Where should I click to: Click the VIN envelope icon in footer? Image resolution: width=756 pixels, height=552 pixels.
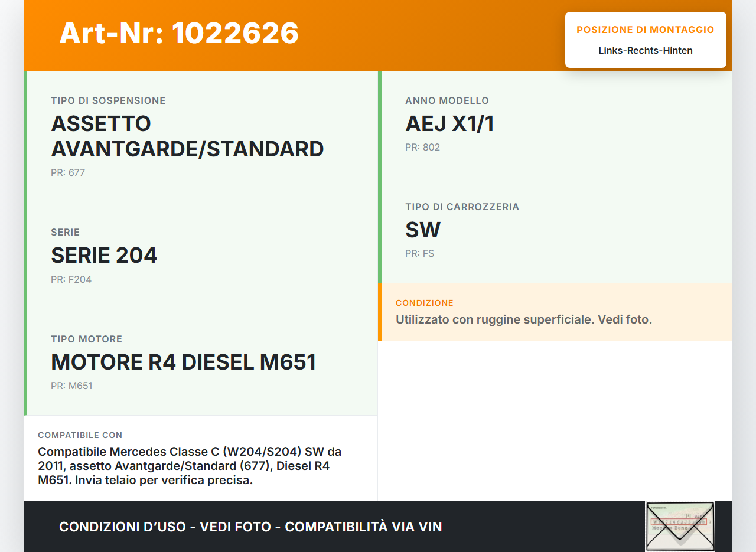coord(680,526)
